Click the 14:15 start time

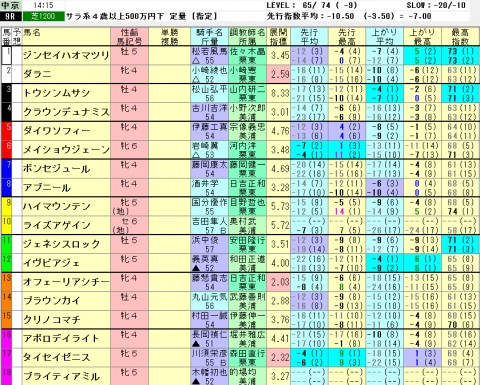(x=43, y=5)
